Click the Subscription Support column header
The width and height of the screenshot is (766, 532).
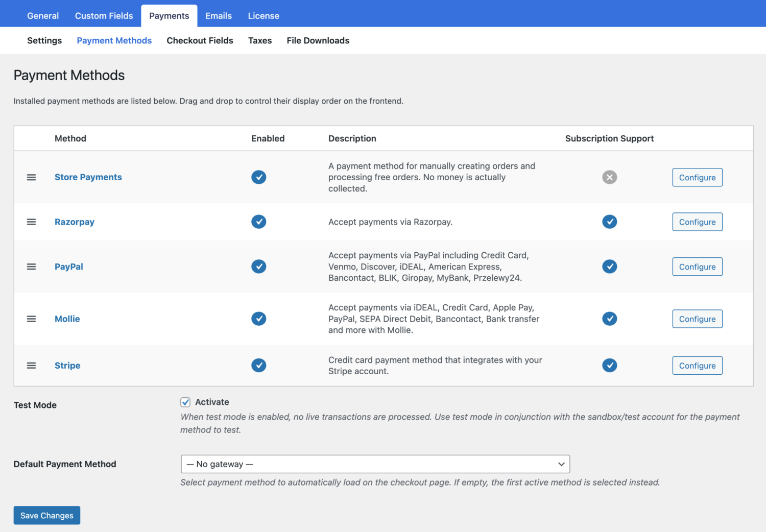[610, 138]
